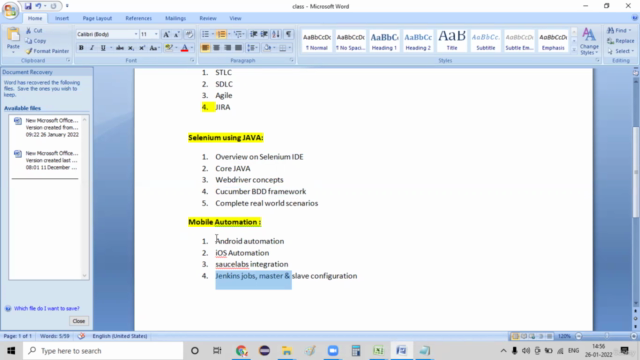Click Replace in Editing group

621,41
